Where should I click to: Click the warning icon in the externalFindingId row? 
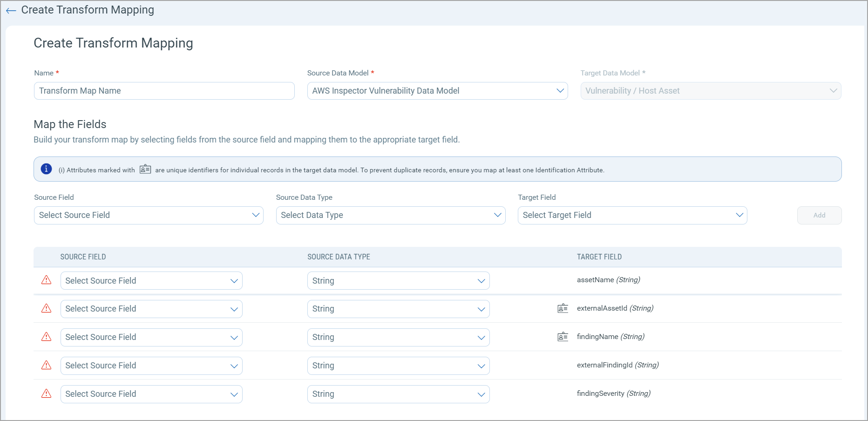pos(47,365)
